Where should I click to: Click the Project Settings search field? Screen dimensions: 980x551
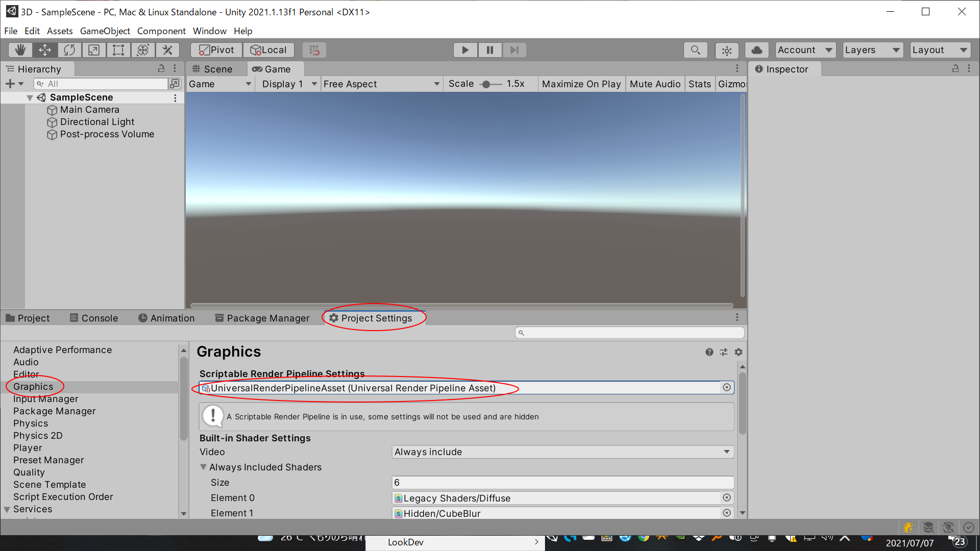[630, 333]
